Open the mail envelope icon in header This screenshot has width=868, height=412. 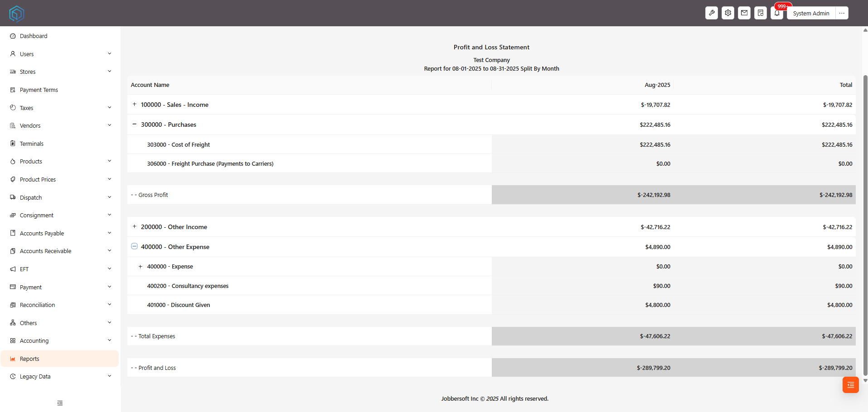pos(744,13)
